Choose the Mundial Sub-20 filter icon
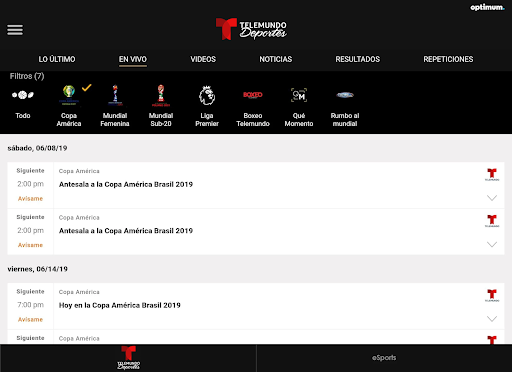512x372 pixels. pos(161,95)
